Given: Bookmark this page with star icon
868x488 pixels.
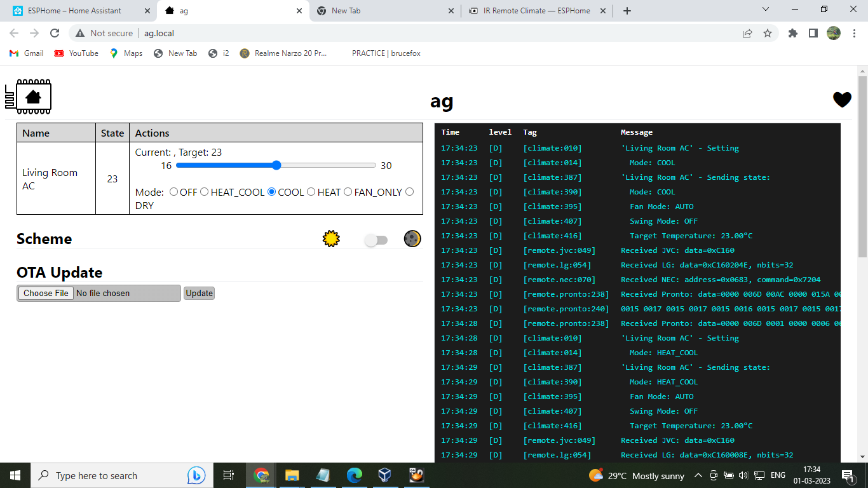Looking at the screenshot, I should click(768, 33).
